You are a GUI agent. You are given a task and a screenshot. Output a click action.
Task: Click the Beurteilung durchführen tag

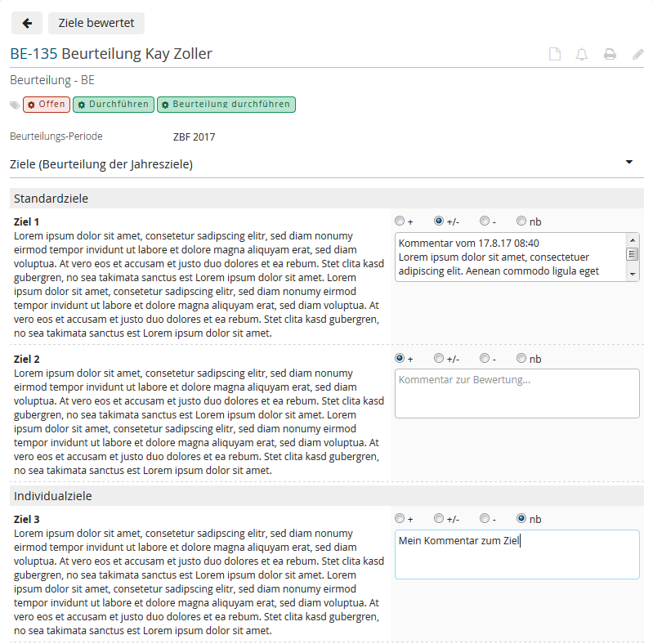click(x=226, y=105)
